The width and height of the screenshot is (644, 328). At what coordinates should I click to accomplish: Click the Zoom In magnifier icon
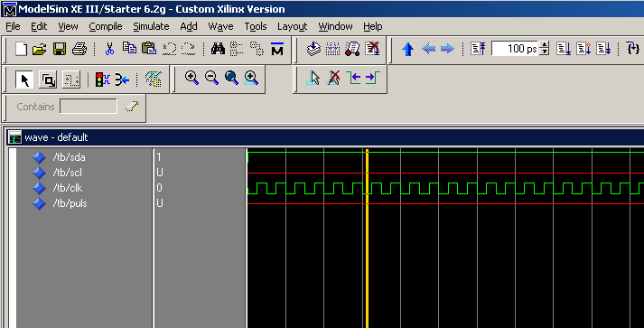tap(191, 78)
